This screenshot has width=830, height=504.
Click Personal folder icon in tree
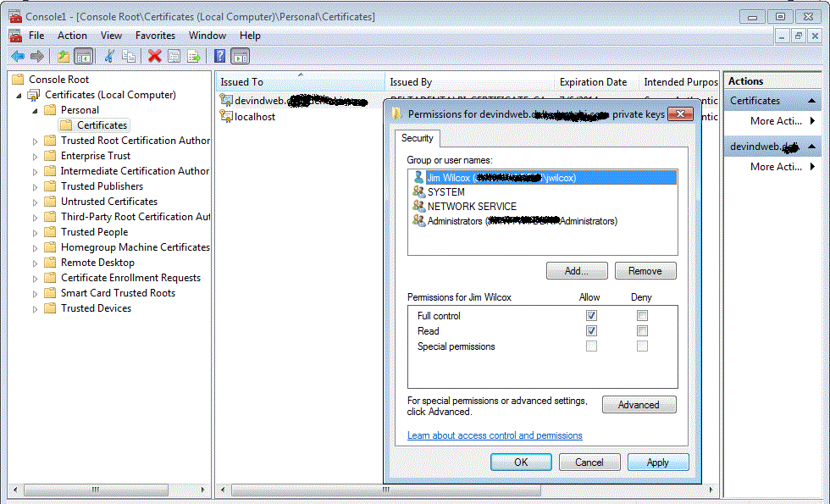(x=50, y=110)
